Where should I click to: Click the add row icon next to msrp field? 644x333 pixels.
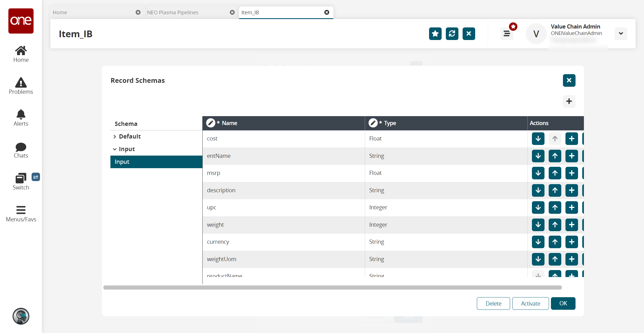click(x=571, y=173)
